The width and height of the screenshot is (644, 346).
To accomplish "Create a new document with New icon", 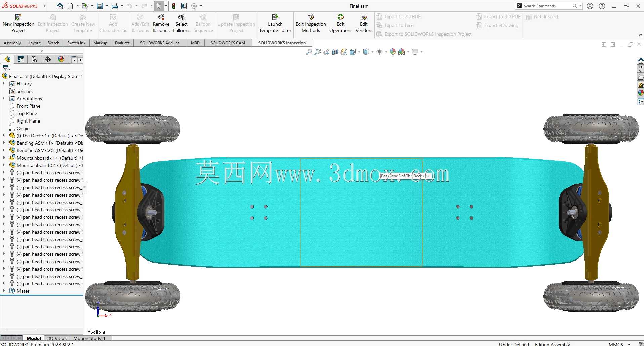I will [70, 6].
